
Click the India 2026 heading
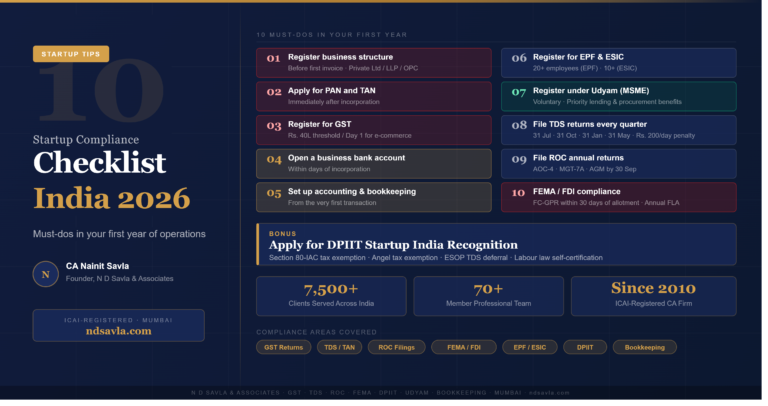point(112,198)
